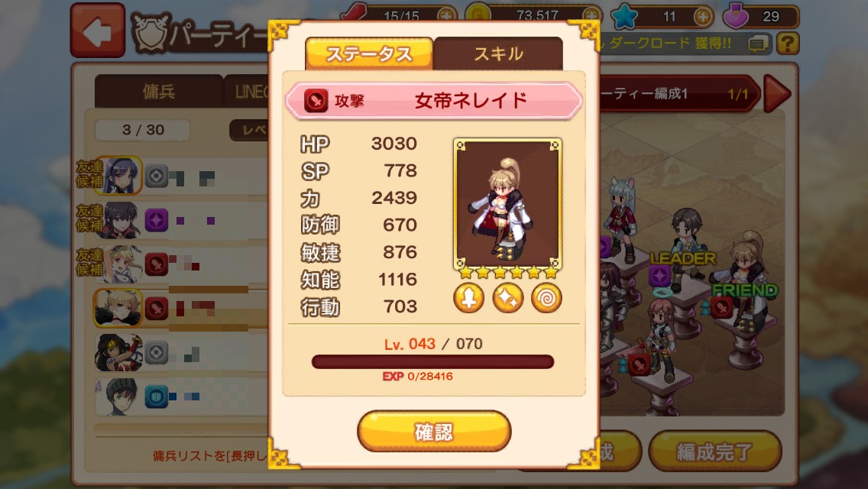
Task: Click the EXP progress bar
Action: (433, 361)
